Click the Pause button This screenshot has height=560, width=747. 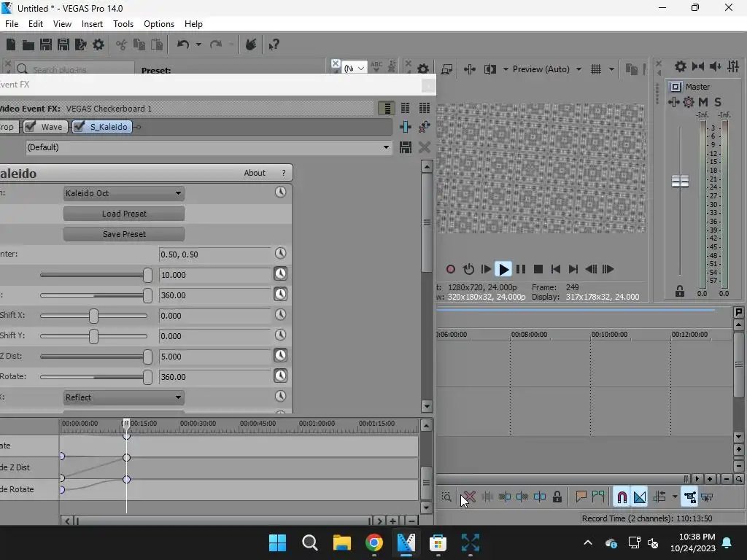(x=521, y=269)
